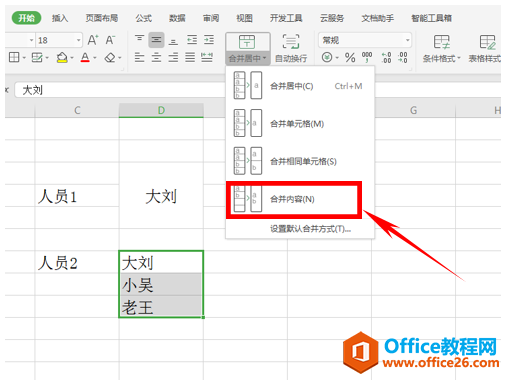The width and height of the screenshot is (506, 380).
Task: Click the decrease font size icon
Action: pos(110,40)
